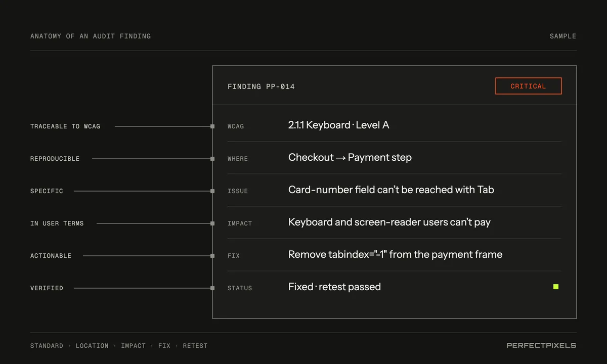The width and height of the screenshot is (607, 364).
Task: Click 'Fixed · retest passed' status text
Action: click(x=334, y=287)
